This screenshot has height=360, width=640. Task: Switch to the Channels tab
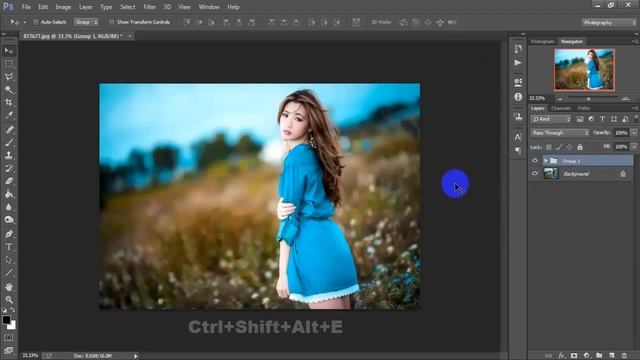[x=561, y=108]
